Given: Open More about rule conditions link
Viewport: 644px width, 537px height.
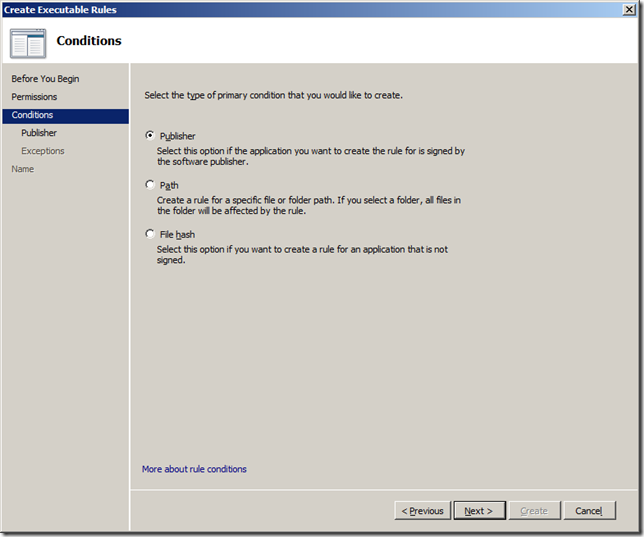Looking at the screenshot, I should point(194,469).
